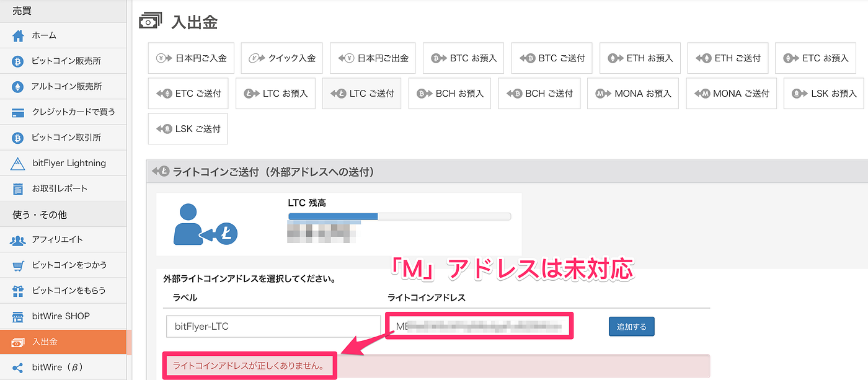Click the money icon beside 入出金 in sidebar
The image size is (868, 380).
click(x=18, y=342)
